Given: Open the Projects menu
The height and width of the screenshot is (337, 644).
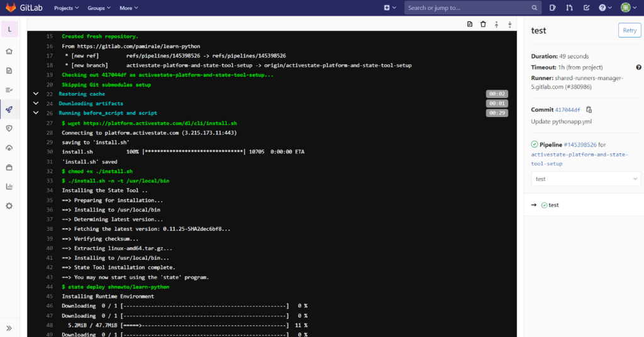Looking at the screenshot, I should pyautogui.click(x=66, y=8).
